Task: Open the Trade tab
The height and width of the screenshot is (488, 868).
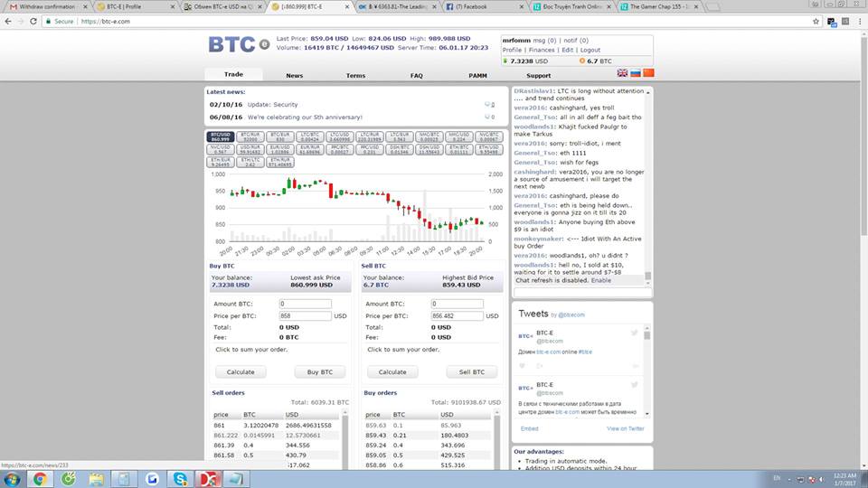Action: pyautogui.click(x=233, y=74)
